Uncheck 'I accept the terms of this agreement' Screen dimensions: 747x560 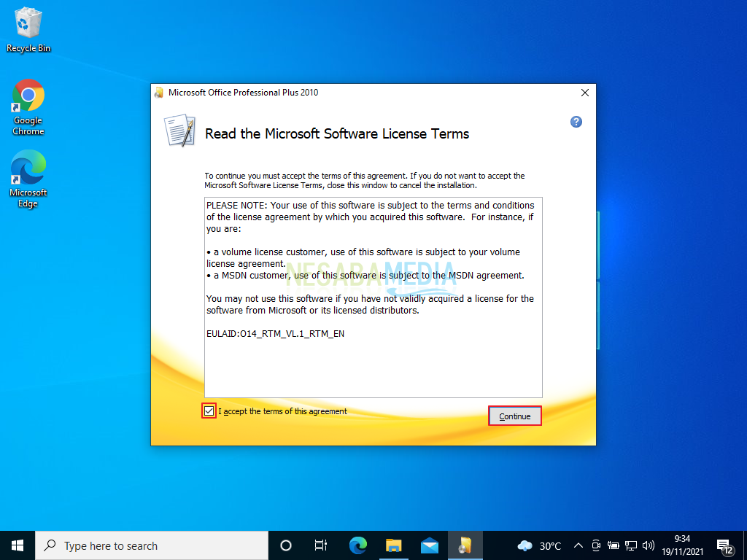pyautogui.click(x=209, y=411)
